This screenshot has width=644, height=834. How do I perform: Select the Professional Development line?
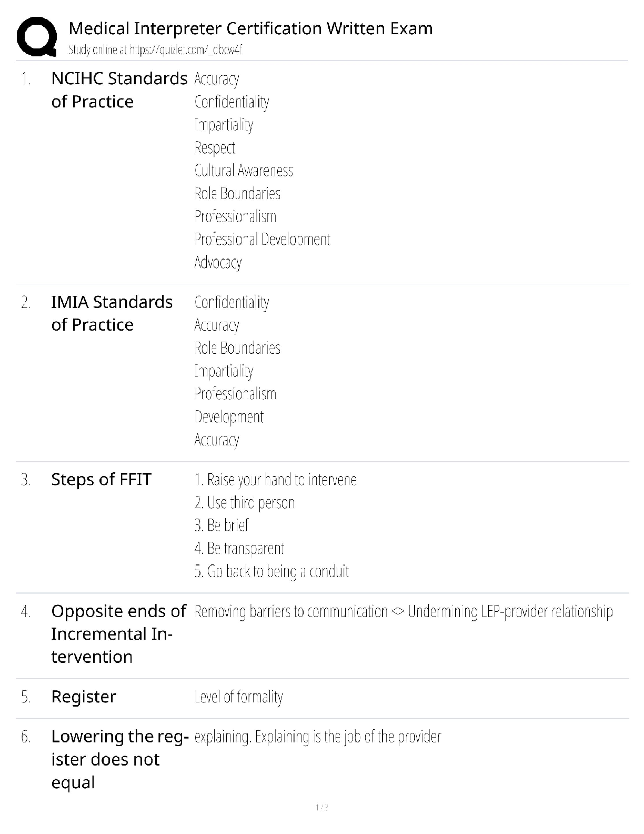pos(262,240)
